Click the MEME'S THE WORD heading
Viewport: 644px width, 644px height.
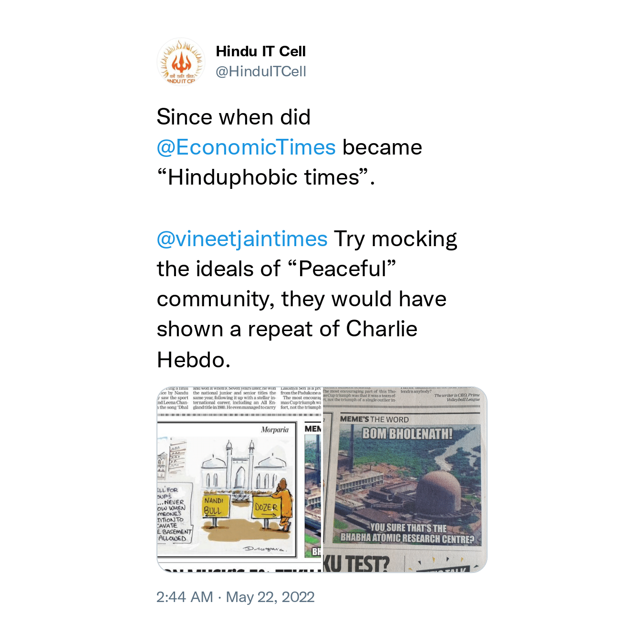[x=374, y=419]
